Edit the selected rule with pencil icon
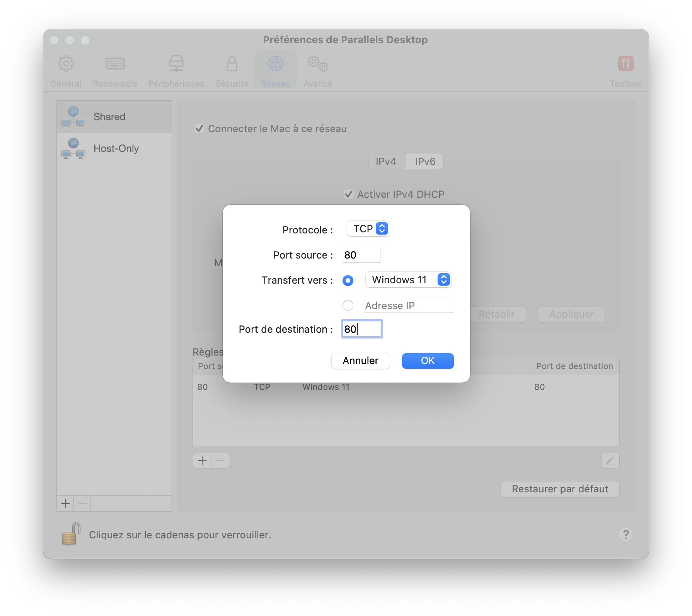Image resolution: width=692 pixels, height=616 pixels. click(610, 461)
